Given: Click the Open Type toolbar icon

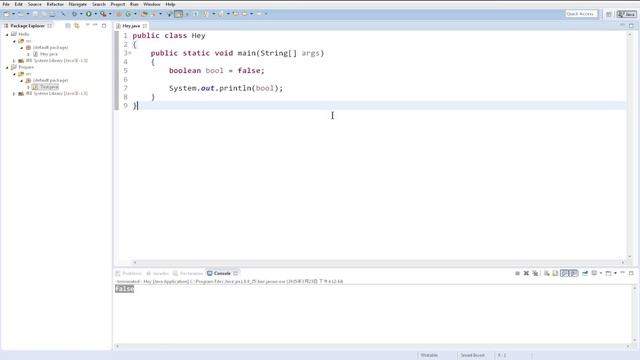Looking at the screenshot, I should pyautogui.click(x=144, y=14).
